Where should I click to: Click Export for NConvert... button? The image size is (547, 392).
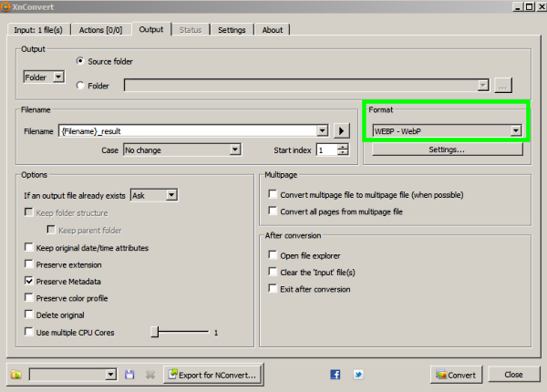pos(212,375)
